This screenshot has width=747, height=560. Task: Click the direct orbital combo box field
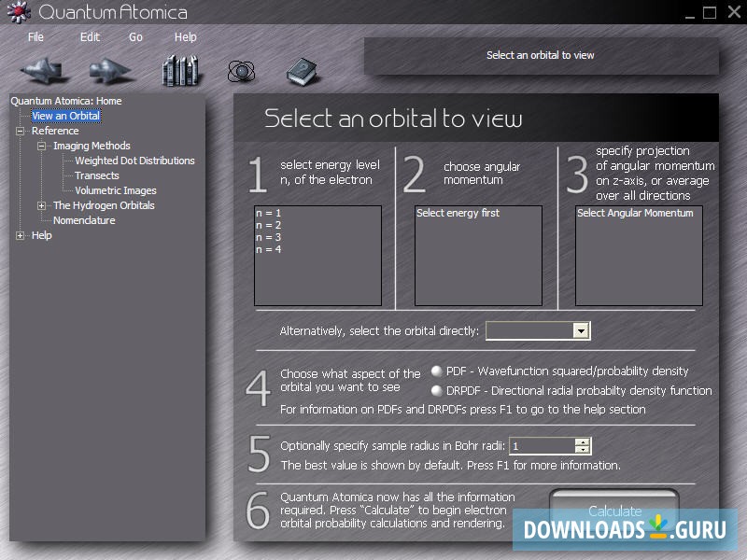[529, 330]
